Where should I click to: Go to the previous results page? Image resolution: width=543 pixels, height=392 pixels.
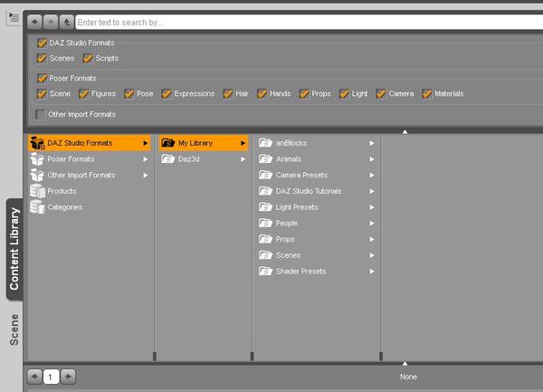34,377
